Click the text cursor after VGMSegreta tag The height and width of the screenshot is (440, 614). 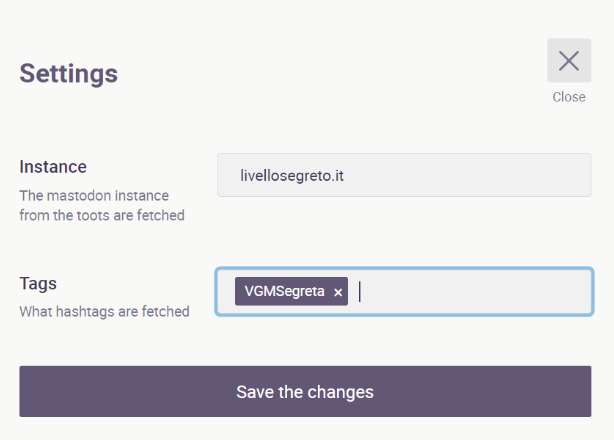(360, 291)
